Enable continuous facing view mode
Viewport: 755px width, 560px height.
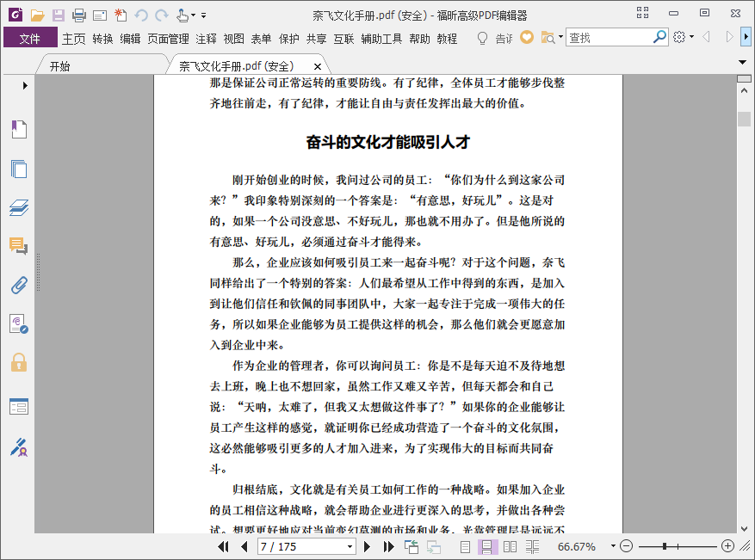pyautogui.click(x=533, y=546)
